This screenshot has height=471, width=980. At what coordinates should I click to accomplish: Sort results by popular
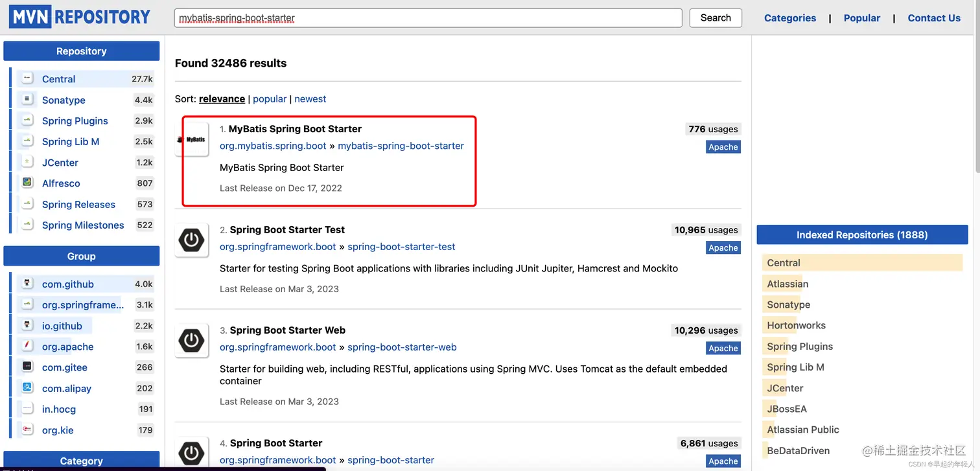[270, 98]
